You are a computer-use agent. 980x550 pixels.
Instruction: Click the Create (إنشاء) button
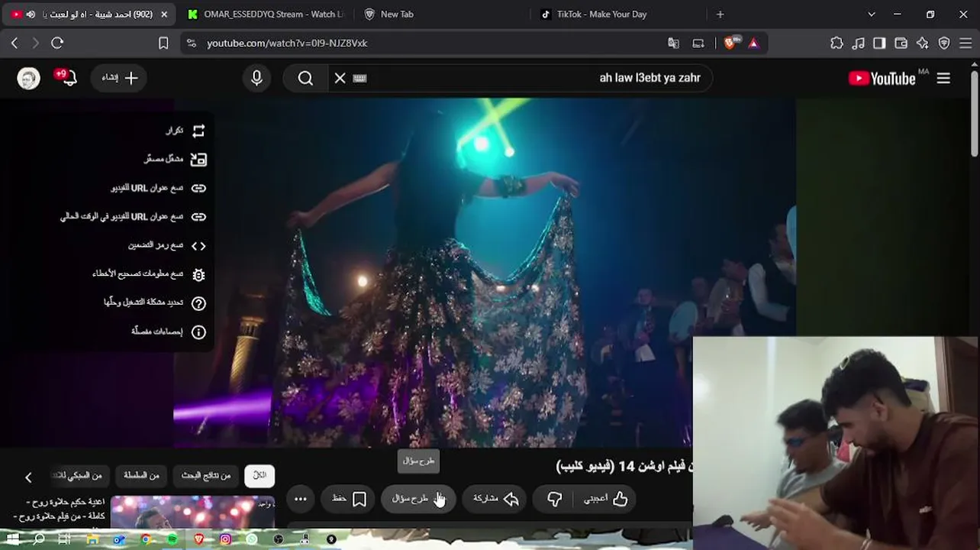click(121, 78)
